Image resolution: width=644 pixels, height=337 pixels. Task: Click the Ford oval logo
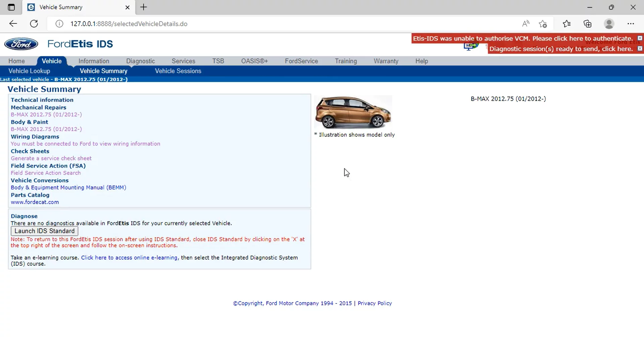21,44
